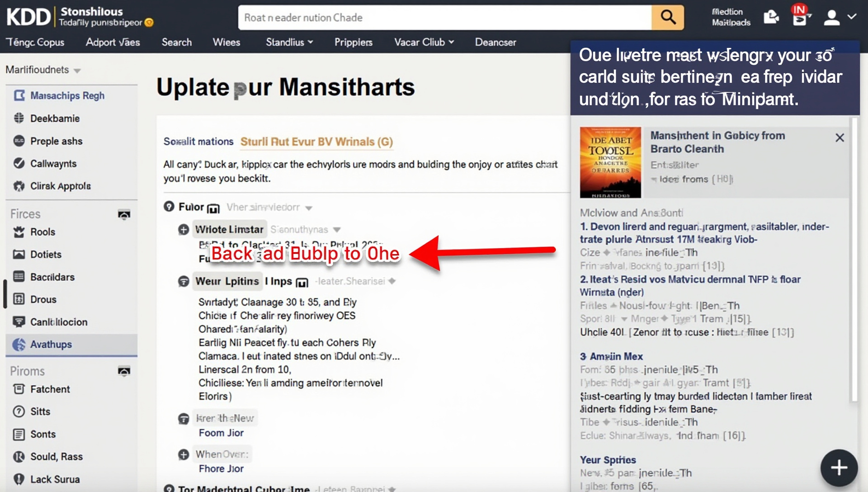This screenshot has height=492, width=868.
Task: Toggle the Piroms section collapse icon
Action: tap(124, 371)
